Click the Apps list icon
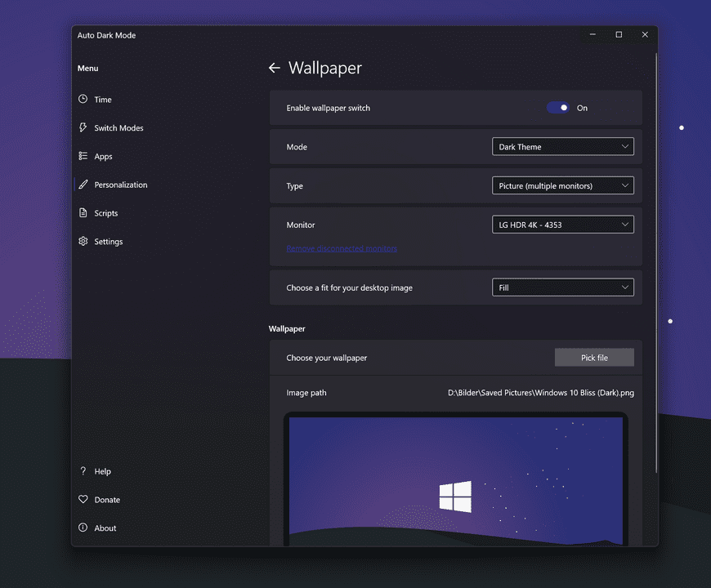The height and width of the screenshot is (588, 711). [83, 156]
